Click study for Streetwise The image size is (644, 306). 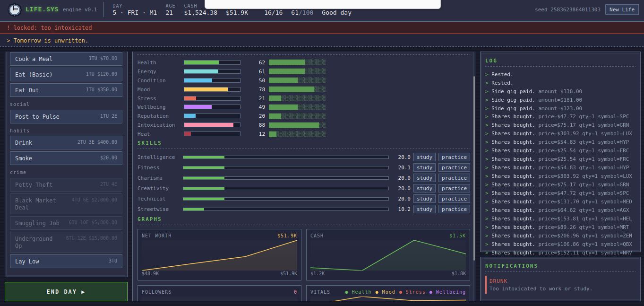tap(424, 209)
